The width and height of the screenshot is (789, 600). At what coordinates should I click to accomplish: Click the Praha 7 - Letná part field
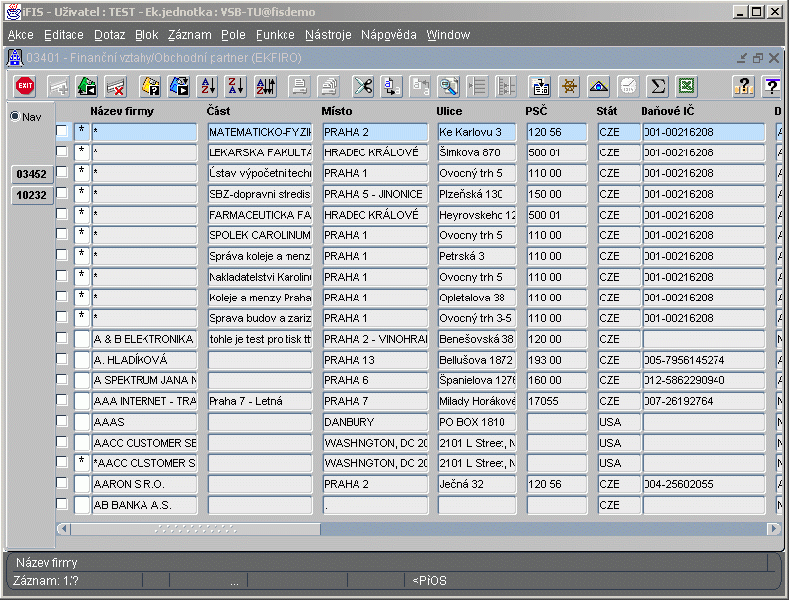(260, 401)
